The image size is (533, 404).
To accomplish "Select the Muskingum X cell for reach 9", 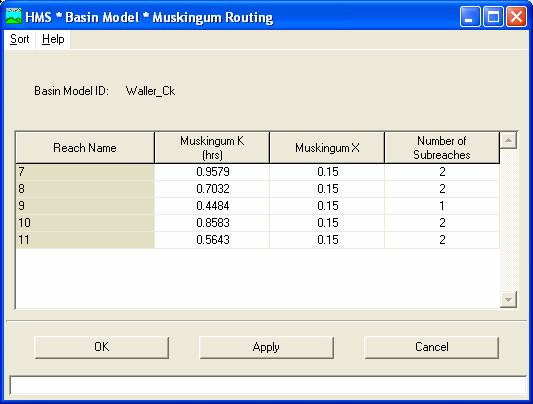I will pos(327,206).
